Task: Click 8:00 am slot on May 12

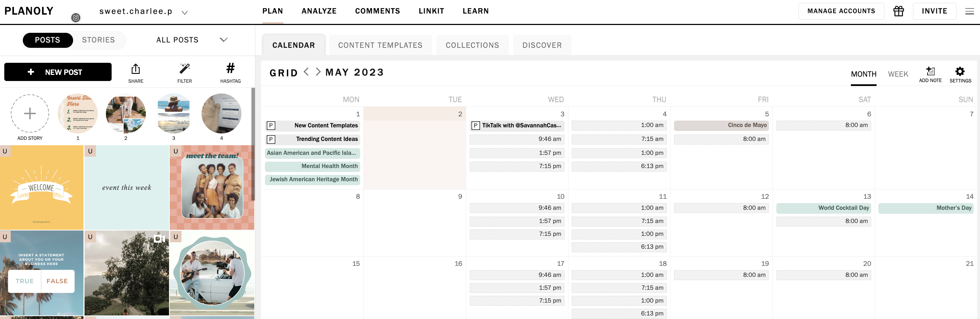Action: click(721, 208)
